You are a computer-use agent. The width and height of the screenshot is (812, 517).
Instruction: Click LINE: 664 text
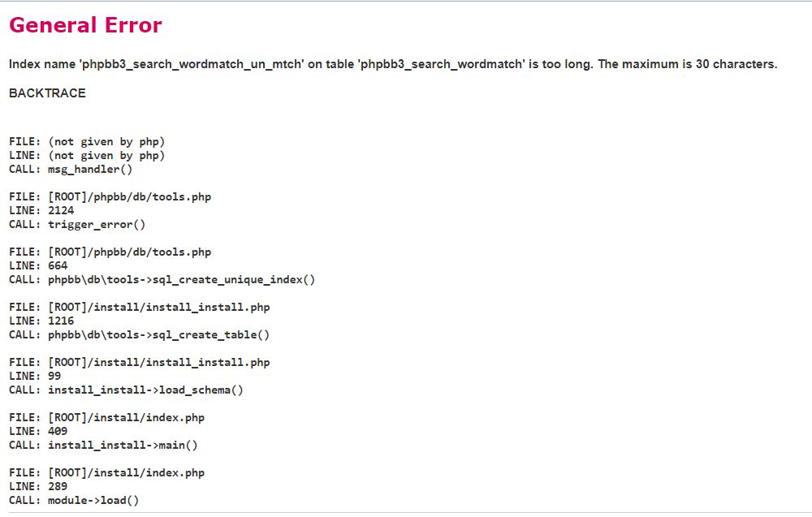[x=38, y=265]
